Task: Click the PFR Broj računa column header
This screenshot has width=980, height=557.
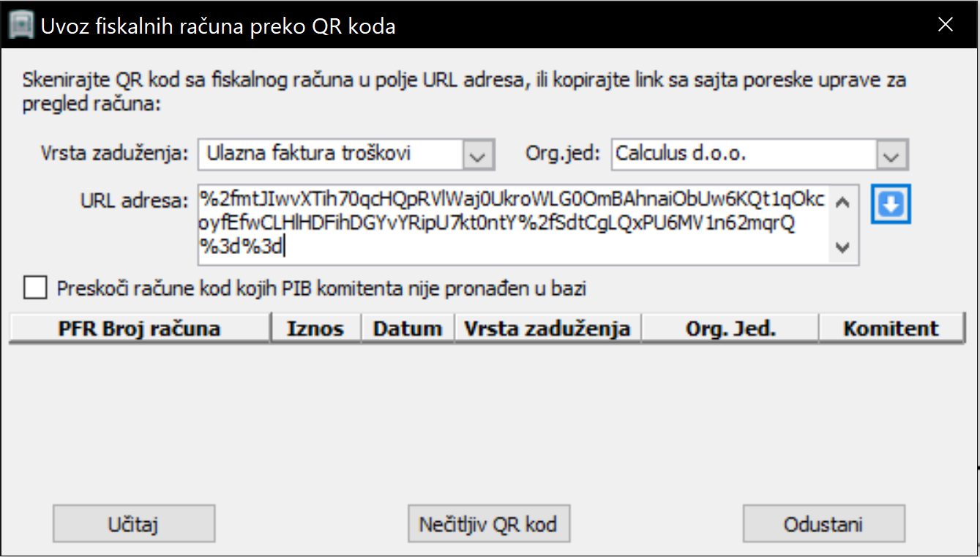Action: 140,329
